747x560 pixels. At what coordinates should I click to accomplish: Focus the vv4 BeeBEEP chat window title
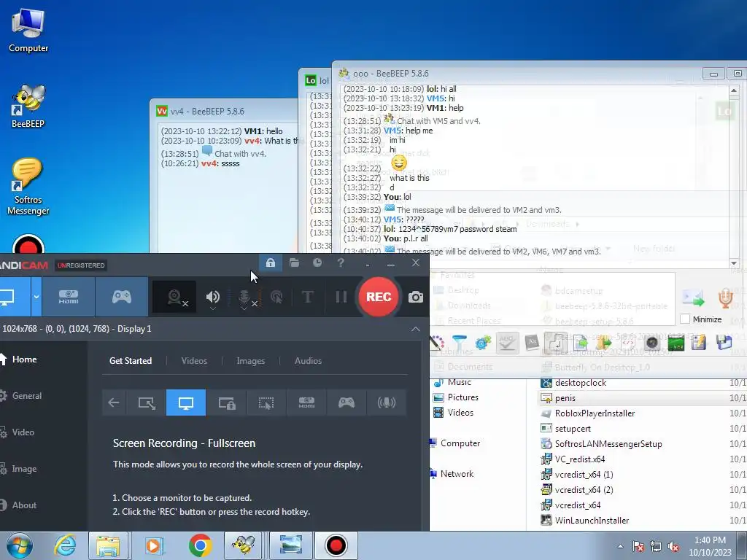click(207, 112)
